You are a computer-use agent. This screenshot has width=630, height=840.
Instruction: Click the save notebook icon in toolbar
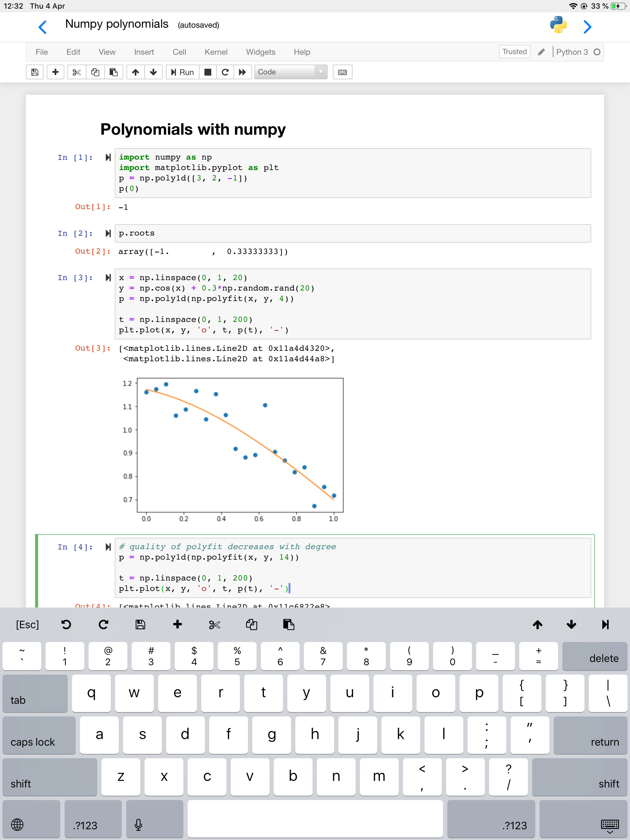coord(34,72)
